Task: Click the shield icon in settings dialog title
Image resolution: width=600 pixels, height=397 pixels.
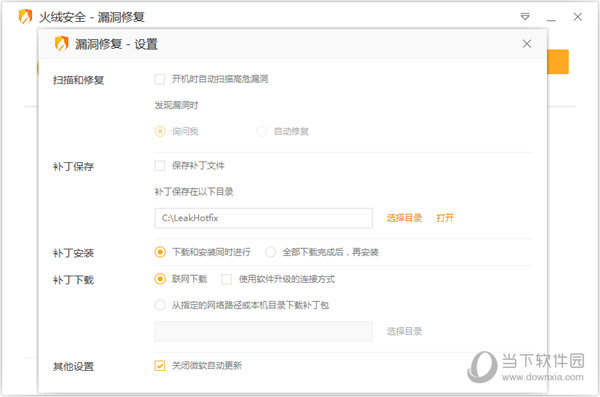Action: 61,44
